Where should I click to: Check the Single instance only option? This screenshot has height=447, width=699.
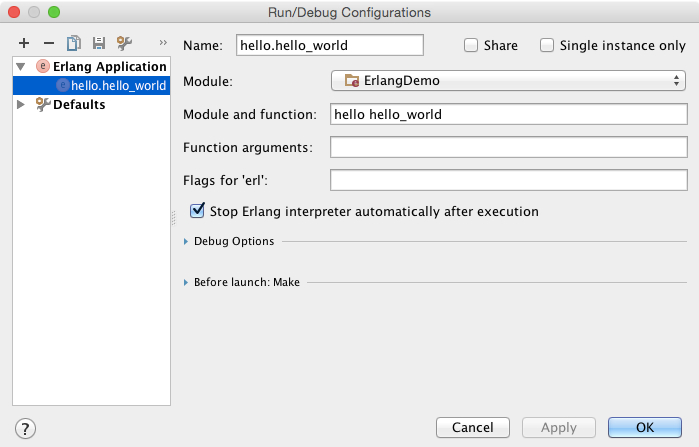547,45
